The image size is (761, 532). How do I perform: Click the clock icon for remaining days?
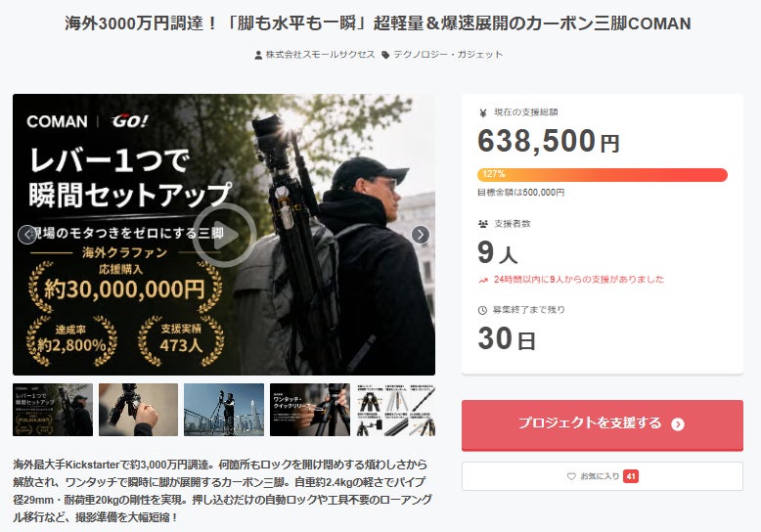point(482,310)
